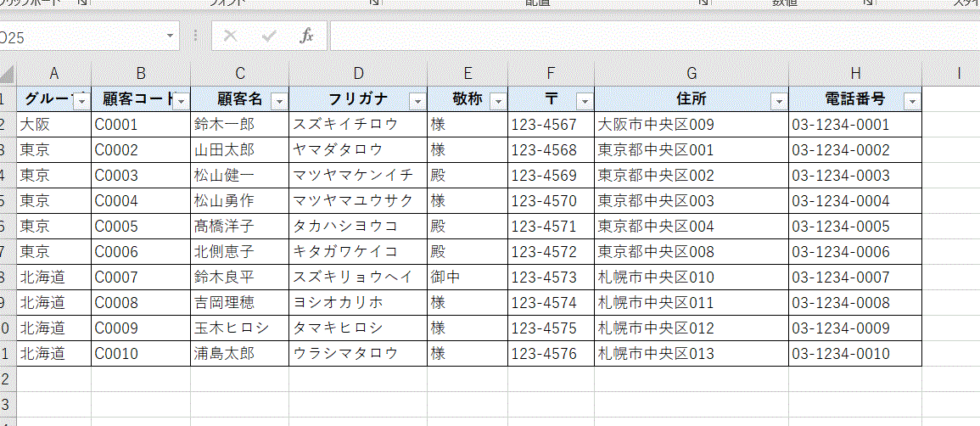Click into the formula bar input

click(654, 36)
